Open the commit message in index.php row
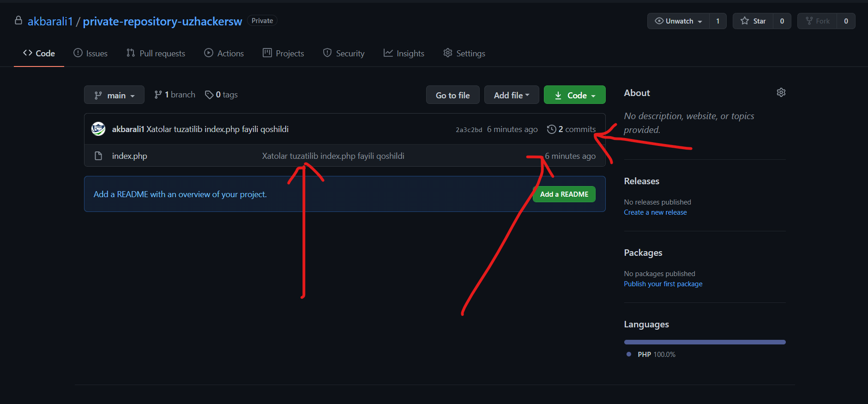The height and width of the screenshot is (404, 868). pos(333,156)
